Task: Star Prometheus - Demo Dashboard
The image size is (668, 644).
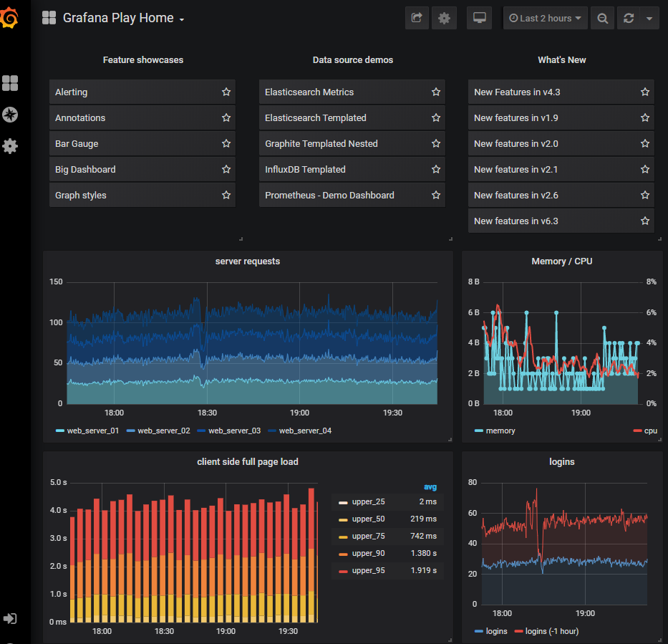Action: (x=436, y=195)
